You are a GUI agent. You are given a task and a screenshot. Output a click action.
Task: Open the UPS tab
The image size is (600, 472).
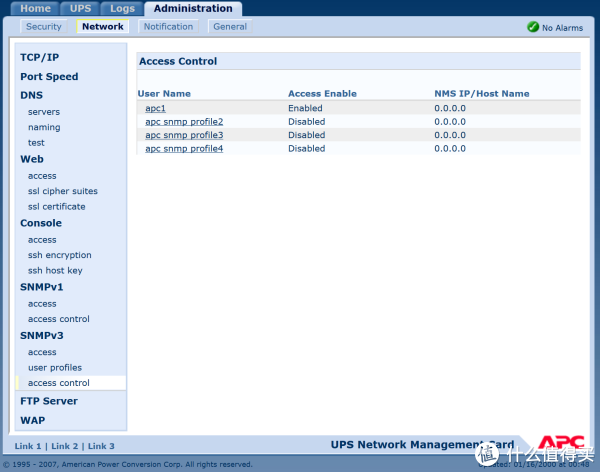coord(80,8)
